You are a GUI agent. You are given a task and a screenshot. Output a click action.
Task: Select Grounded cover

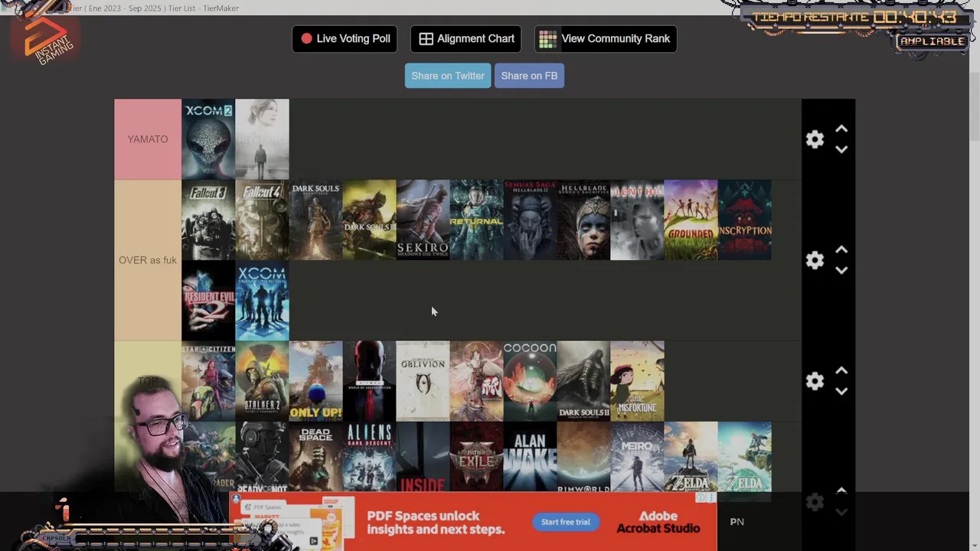(x=691, y=220)
